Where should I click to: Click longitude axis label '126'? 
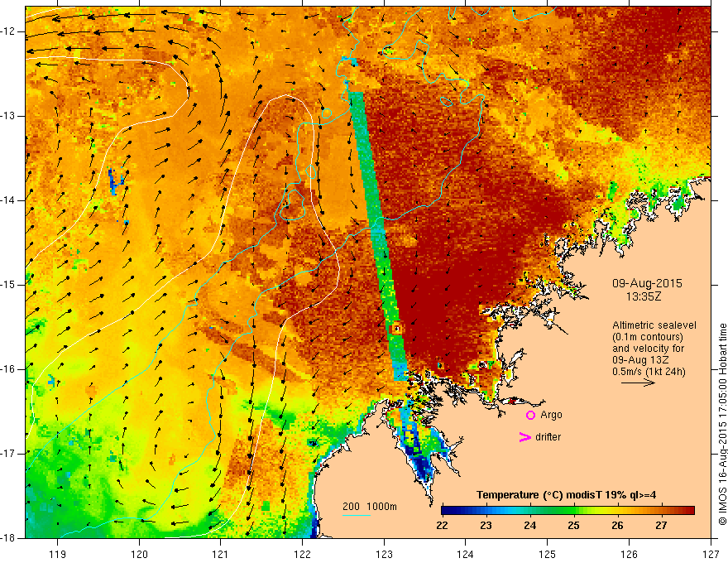coord(629,554)
